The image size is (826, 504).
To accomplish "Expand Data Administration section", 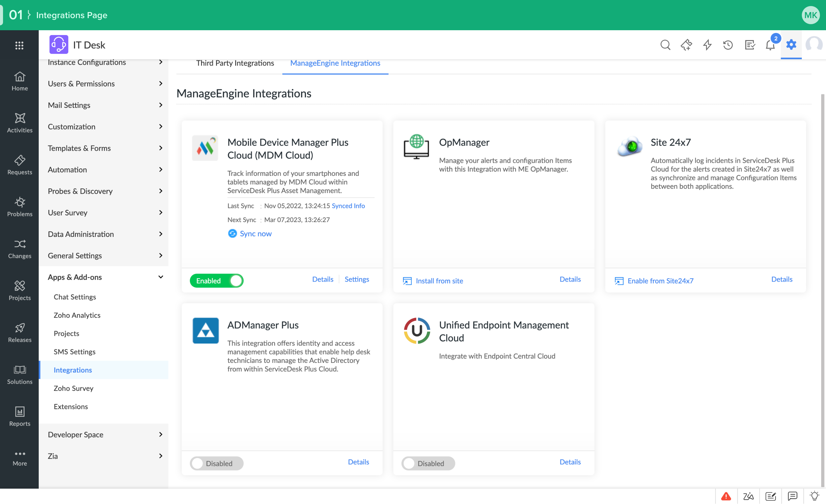I will coord(104,234).
